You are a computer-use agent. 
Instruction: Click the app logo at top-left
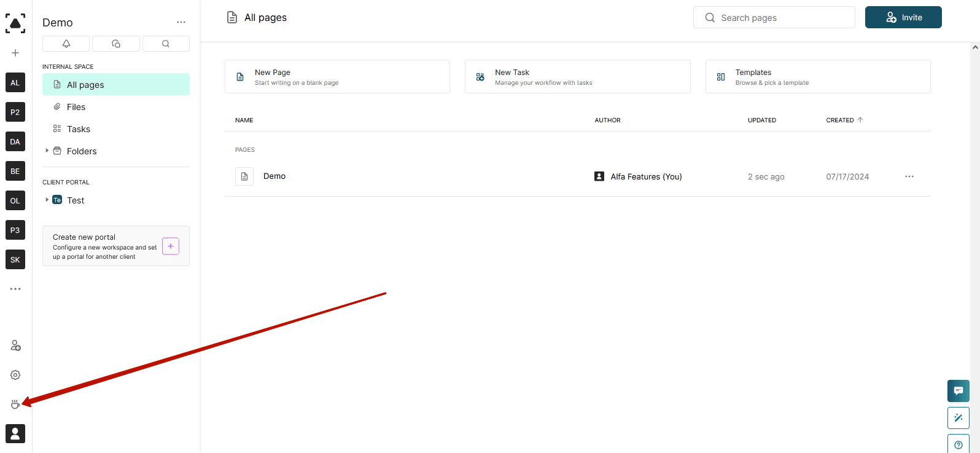pos(15,23)
